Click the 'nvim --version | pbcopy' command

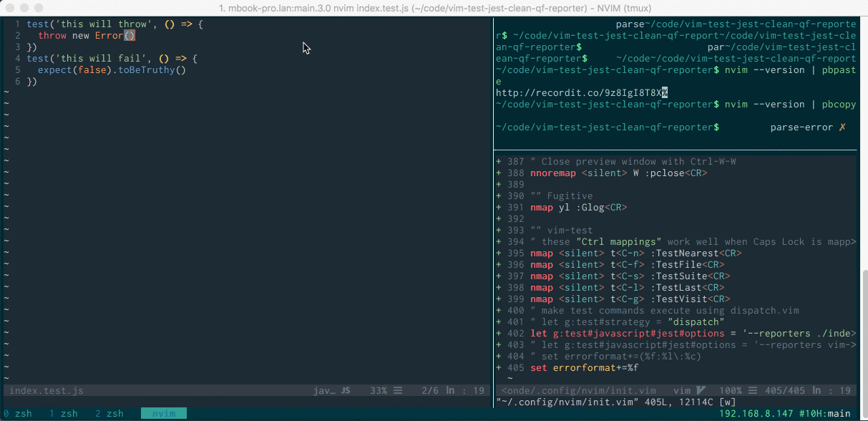[791, 105]
